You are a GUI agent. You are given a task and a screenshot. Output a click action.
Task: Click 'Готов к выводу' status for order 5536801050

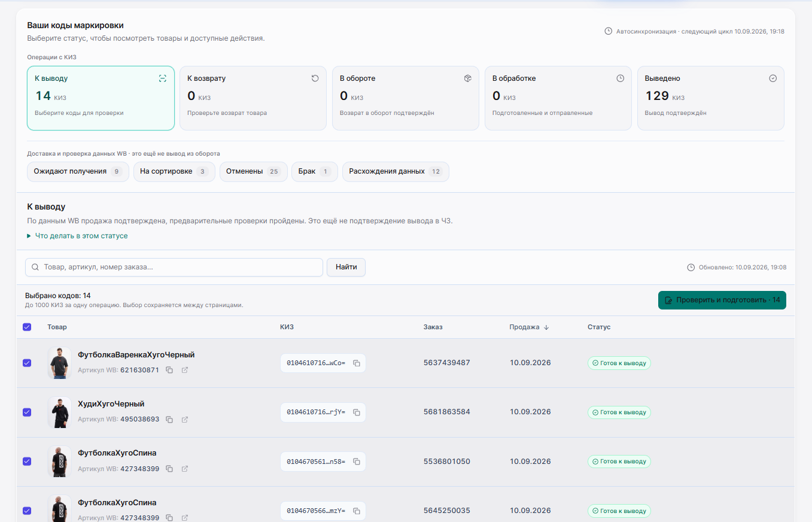619,462
